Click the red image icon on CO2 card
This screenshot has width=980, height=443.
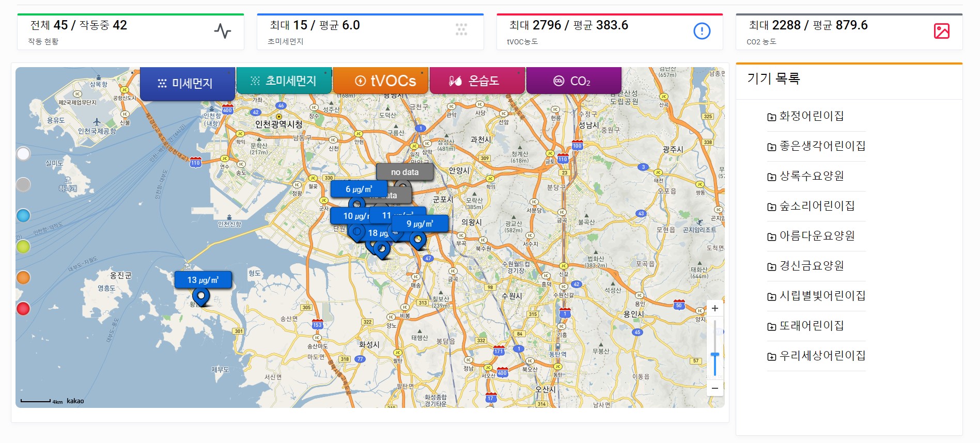[942, 31]
